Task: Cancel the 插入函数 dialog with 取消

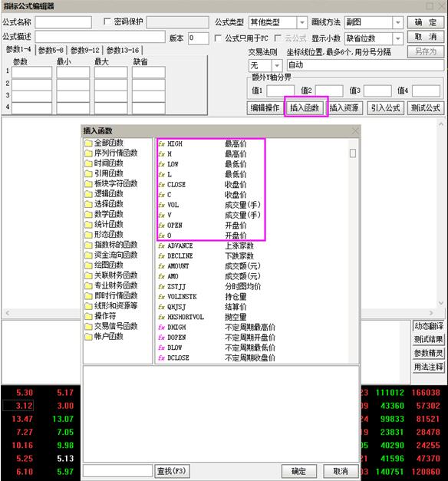Action: tap(341, 471)
